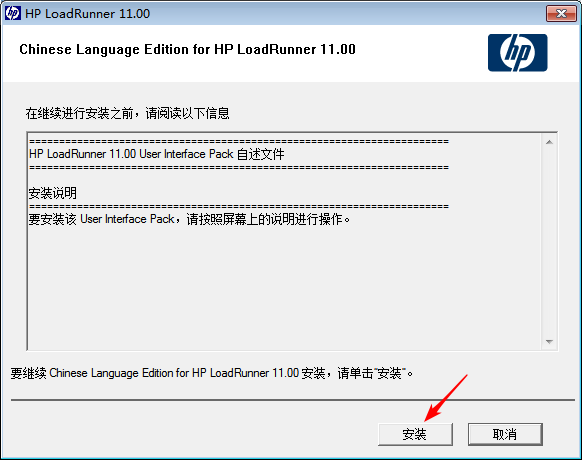
Task: Click the 'HP LoadRunner 11.00 User Interface Pack 自述文件' line
Action: (x=157, y=154)
